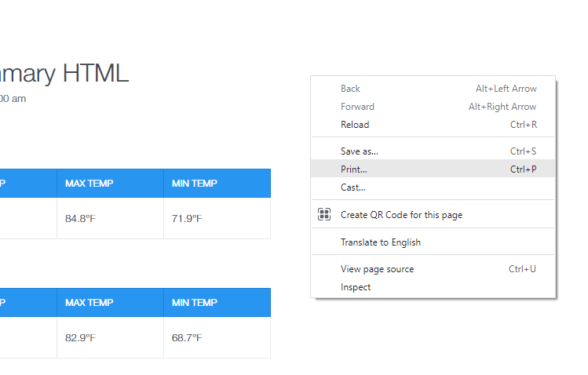Click the 71.9°F min temperature cell
588x375 pixels.
(187, 218)
